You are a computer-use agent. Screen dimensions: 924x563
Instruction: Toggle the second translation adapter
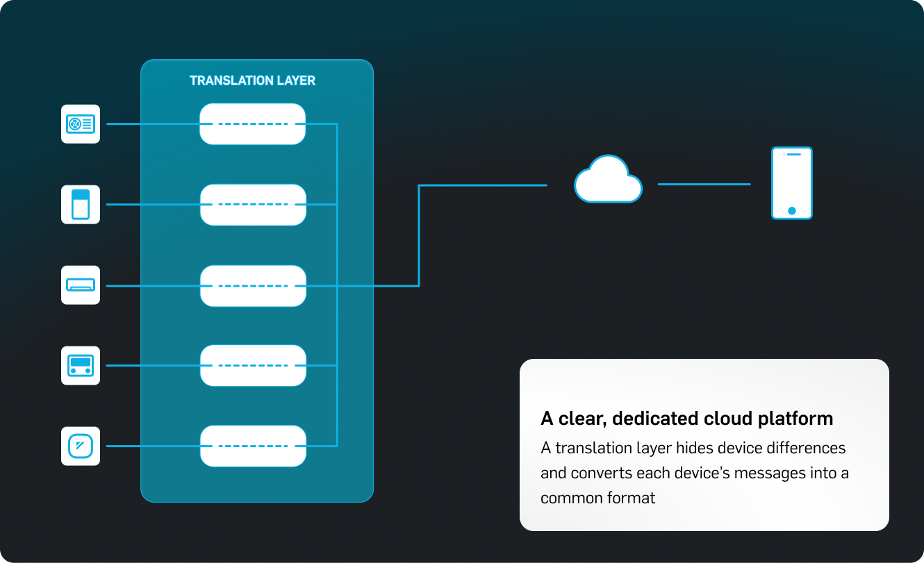click(252, 204)
